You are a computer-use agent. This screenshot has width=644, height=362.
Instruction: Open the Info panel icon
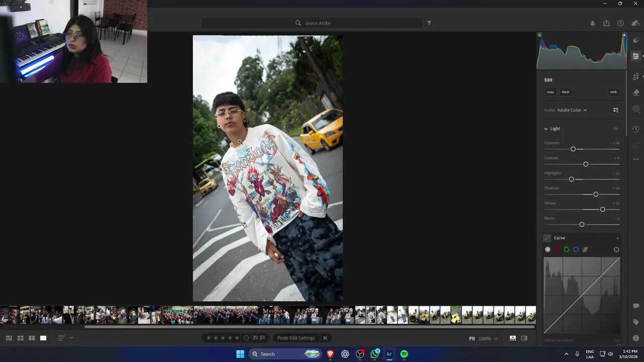[x=636, y=338]
